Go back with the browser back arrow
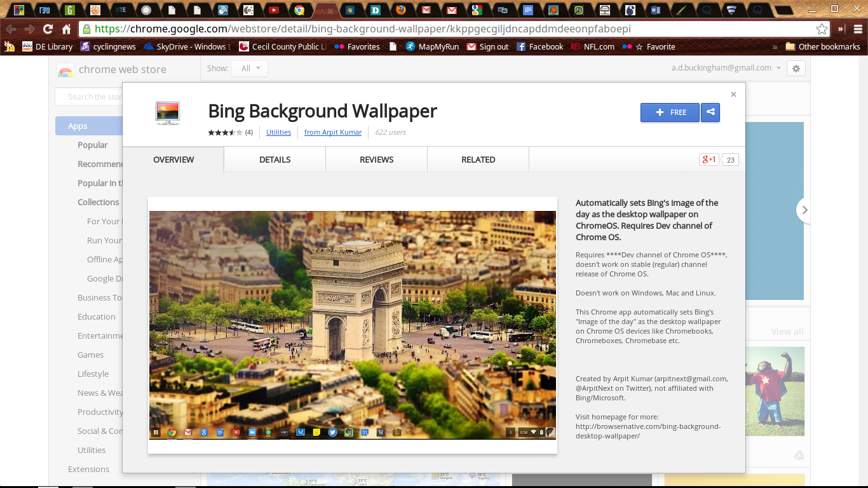Image resolution: width=868 pixels, height=488 pixels. (11, 29)
